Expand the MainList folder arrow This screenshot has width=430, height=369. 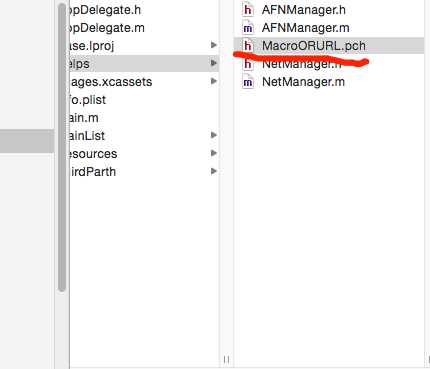point(214,135)
